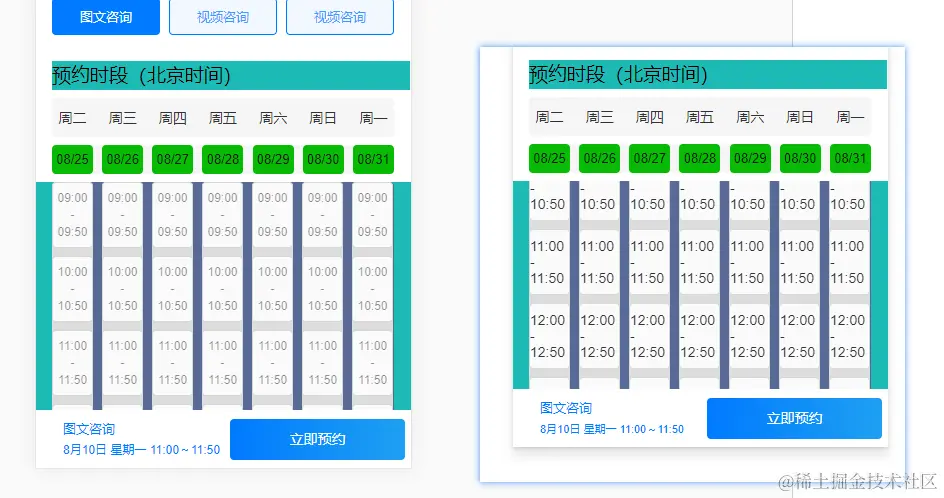Book right panel 08/25 slot 12:00-12:50

point(549,336)
